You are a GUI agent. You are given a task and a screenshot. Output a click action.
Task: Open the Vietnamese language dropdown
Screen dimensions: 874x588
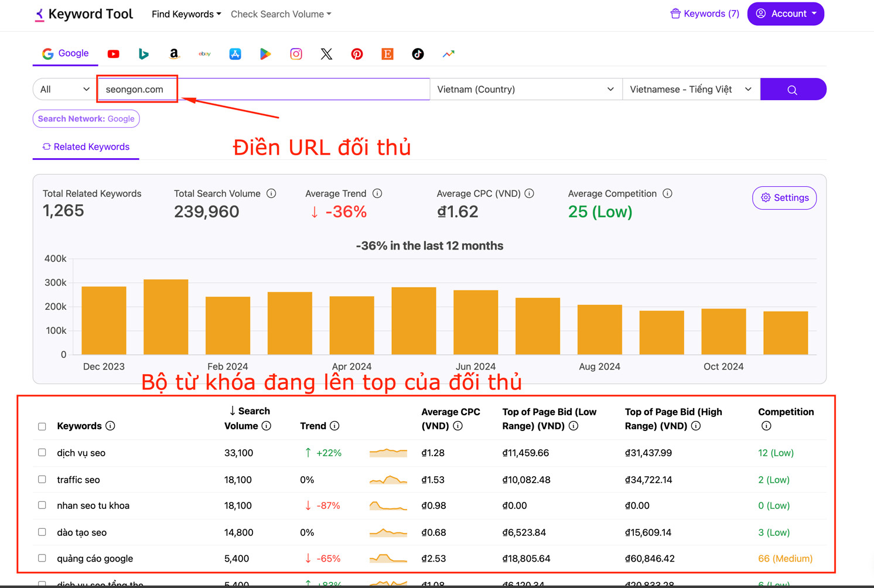691,89
